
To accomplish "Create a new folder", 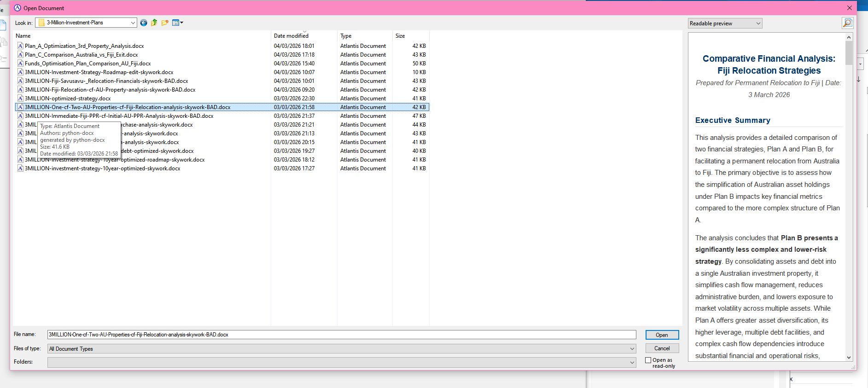I will coord(165,23).
